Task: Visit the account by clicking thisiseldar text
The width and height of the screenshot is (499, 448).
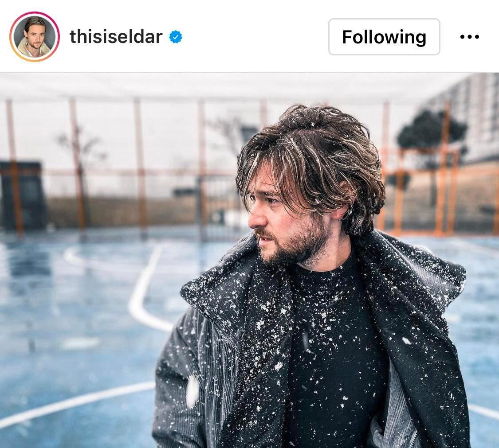Action: (116, 37)
